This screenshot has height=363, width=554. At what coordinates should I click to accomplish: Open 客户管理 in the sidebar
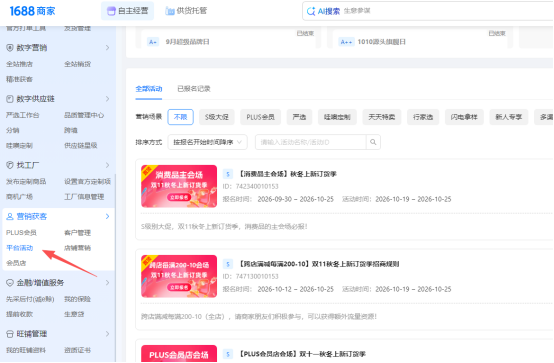(x=77, y=233)
